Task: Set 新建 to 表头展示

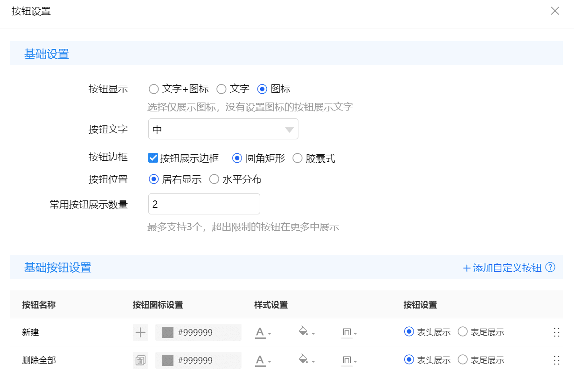Action: coord(409,332)
